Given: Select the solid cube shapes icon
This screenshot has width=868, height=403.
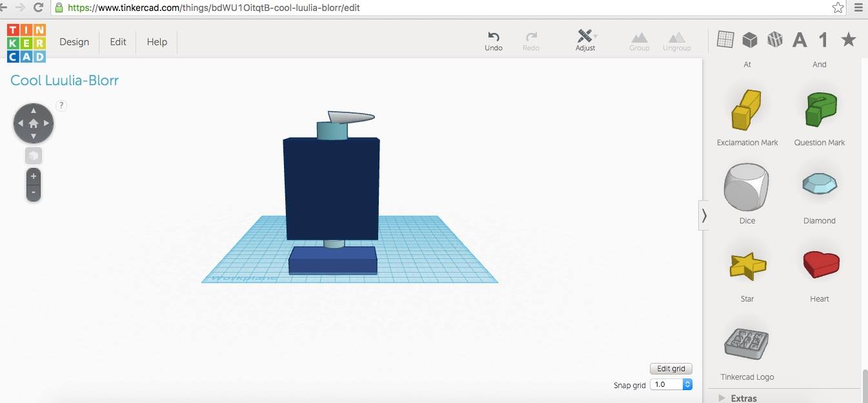Looking at the screenshot, I should click(x=750, y=40).
